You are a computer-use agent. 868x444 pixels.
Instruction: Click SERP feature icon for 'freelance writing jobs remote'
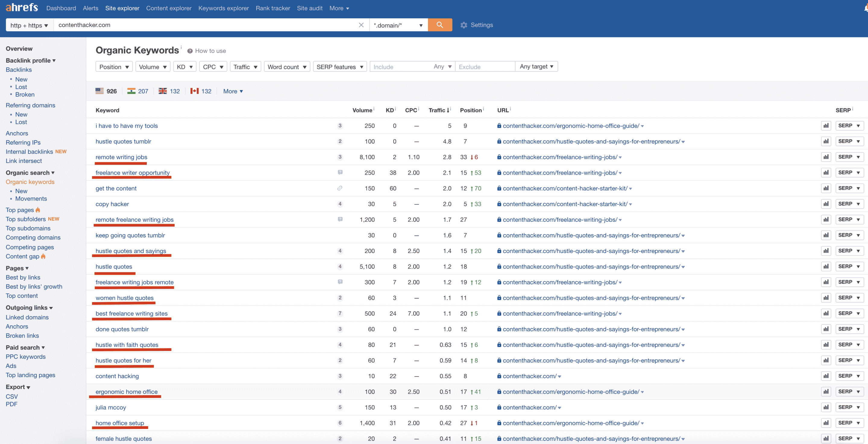340,282
